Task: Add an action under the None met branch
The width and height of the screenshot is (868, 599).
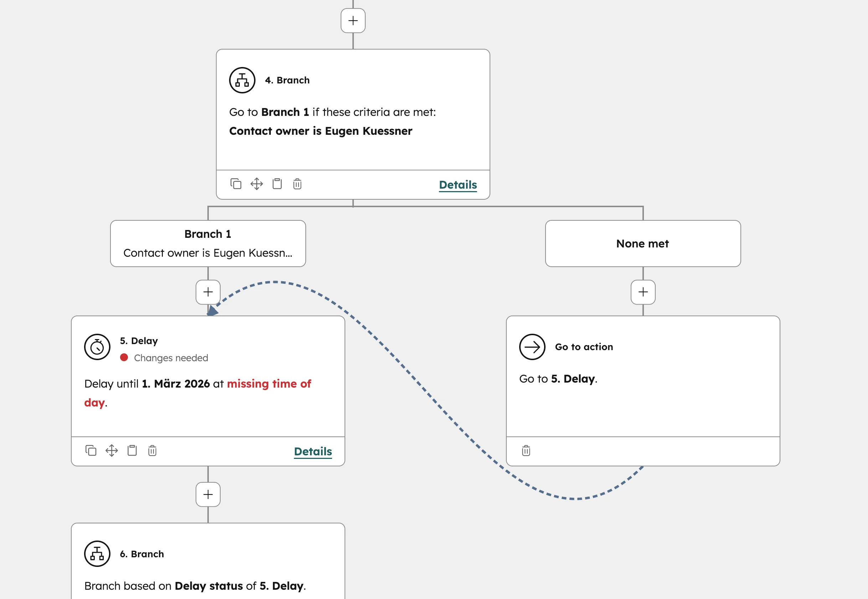Action: click(x=642, y=292)
